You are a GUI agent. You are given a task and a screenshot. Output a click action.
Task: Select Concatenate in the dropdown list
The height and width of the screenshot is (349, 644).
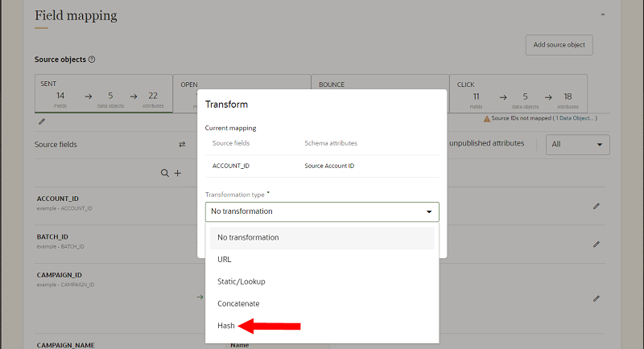pos(240,304)
